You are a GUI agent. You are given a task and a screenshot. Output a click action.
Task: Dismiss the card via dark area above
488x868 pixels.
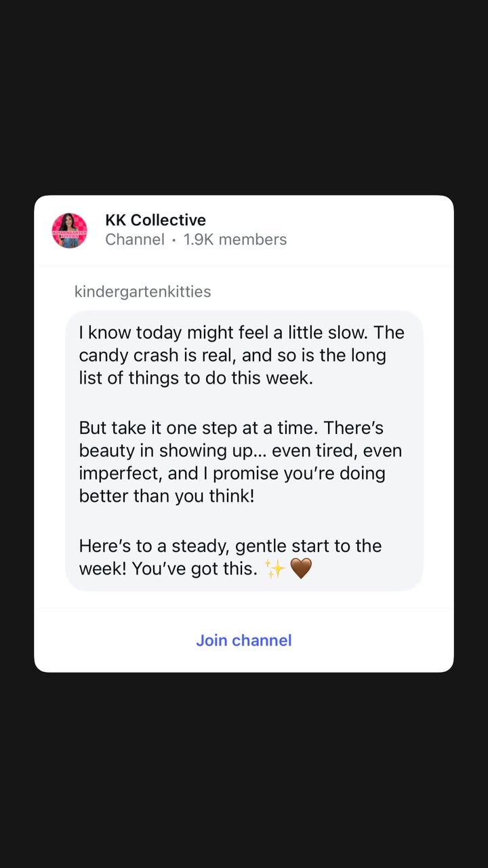coord(244,98)
